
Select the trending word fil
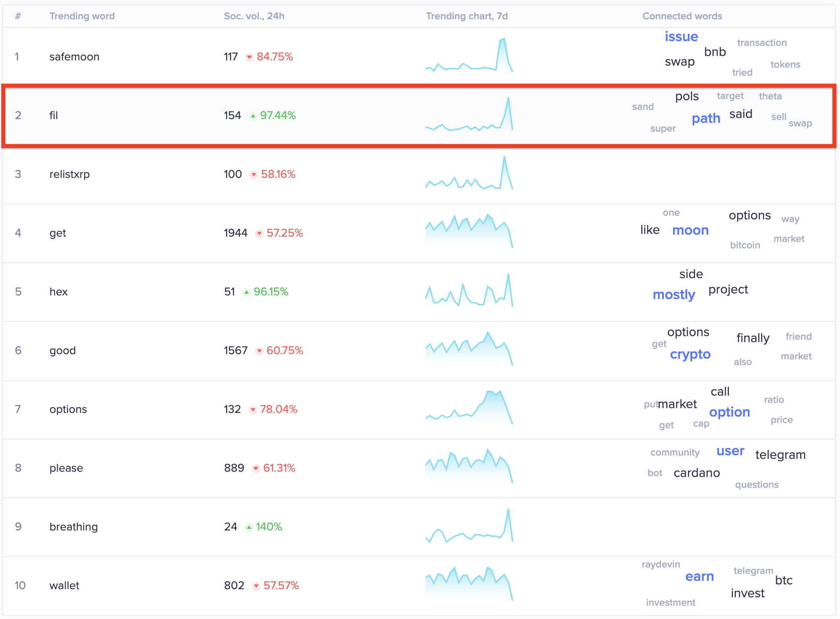[54, 116]
